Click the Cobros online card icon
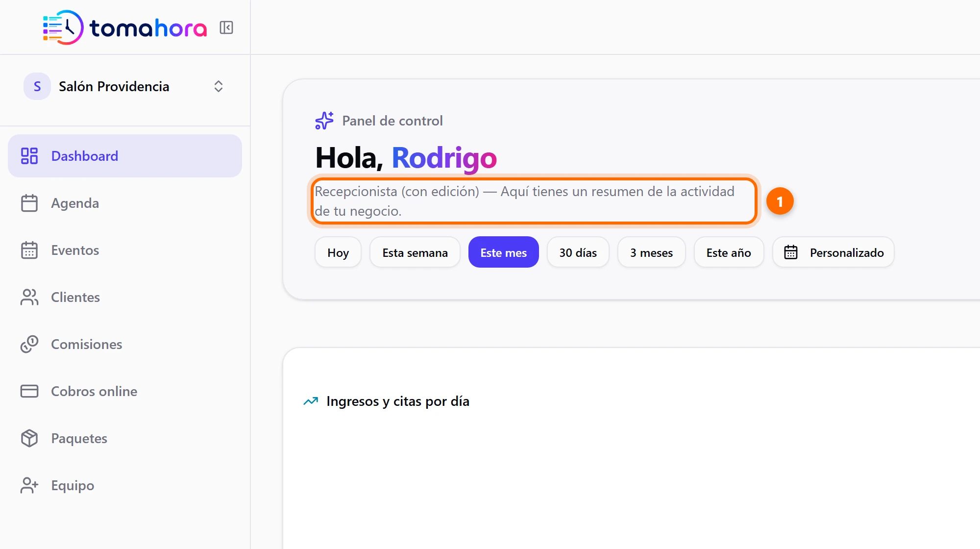The image size is (980, 549). 29,391
